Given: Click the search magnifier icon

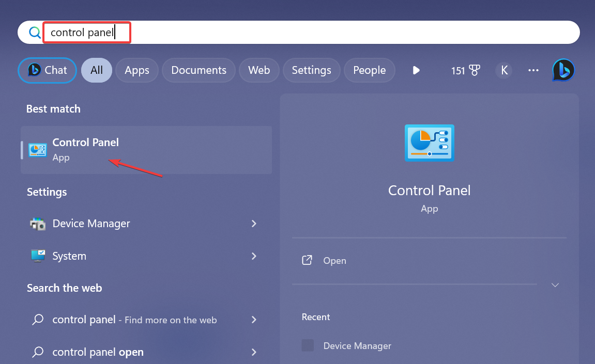Looking at the screenshot, I should (34, 32).
